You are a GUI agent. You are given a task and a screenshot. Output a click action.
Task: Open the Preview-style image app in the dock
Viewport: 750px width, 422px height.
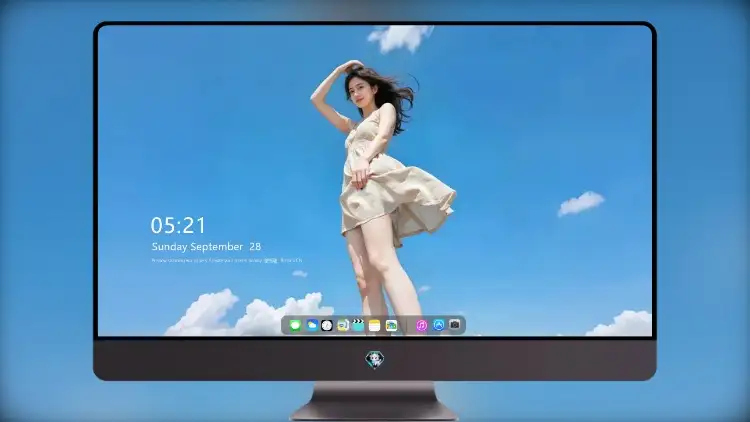[342, 325]
